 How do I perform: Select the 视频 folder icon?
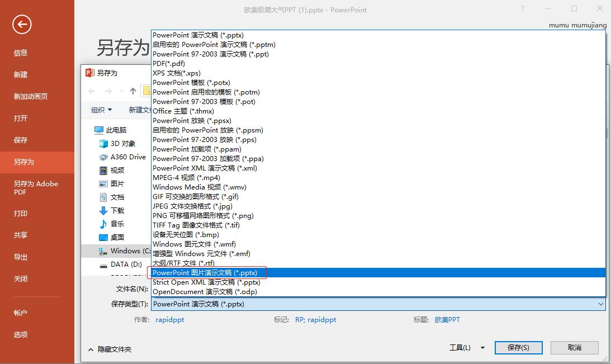click(103, 171)
